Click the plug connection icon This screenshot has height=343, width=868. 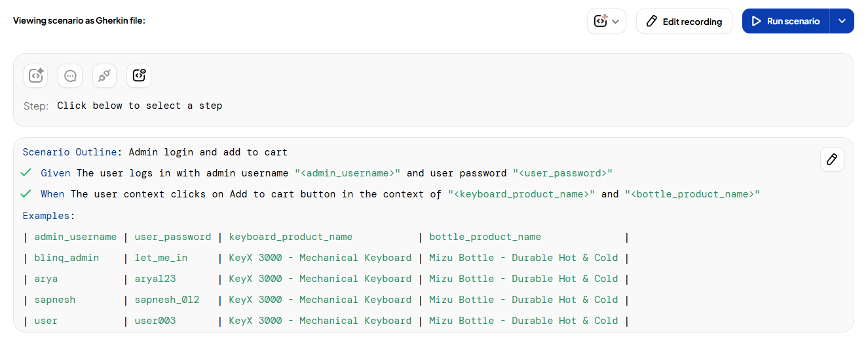(104, 75)
